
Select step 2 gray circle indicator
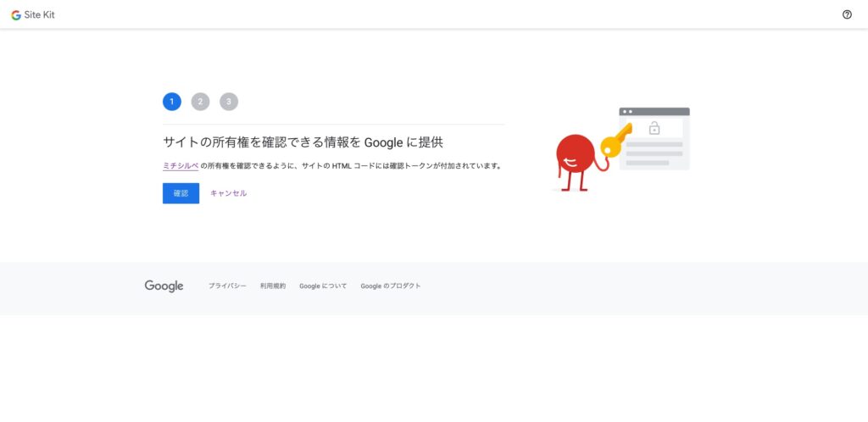click(x=200, y=102)
